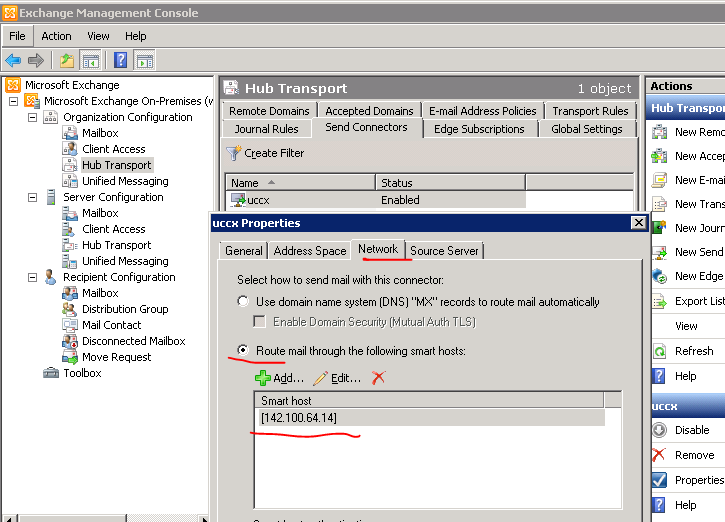Close the uccx Properties dialog
The image size is (725, 522).
coord(639,223)
